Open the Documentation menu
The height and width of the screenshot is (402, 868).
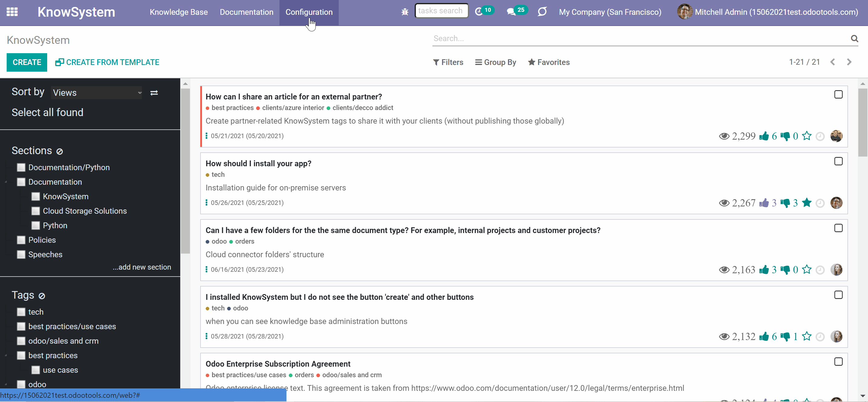[x=247, y=12]
